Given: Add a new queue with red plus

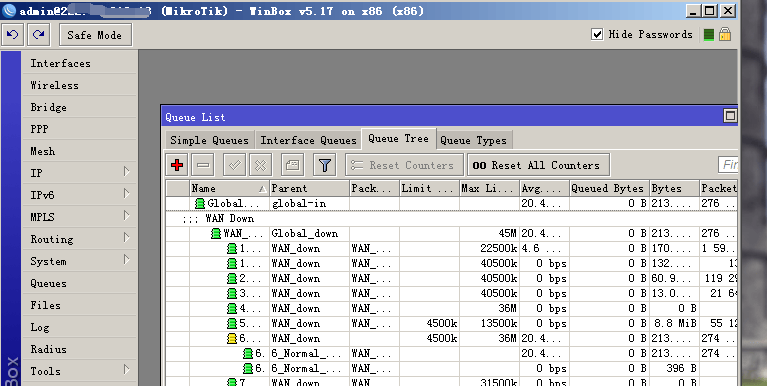Looking at the screenshot, I should 177,165.
